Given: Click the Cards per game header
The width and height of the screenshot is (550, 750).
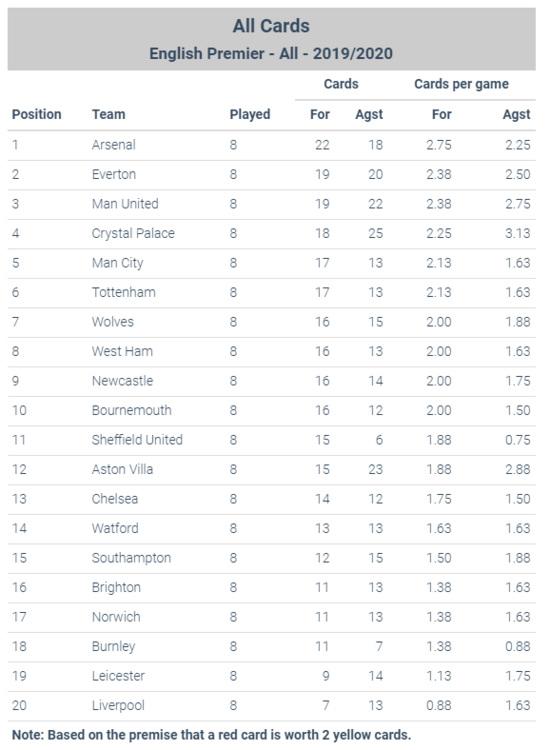Looking at the screenshot, I should [x=461, y=84].
